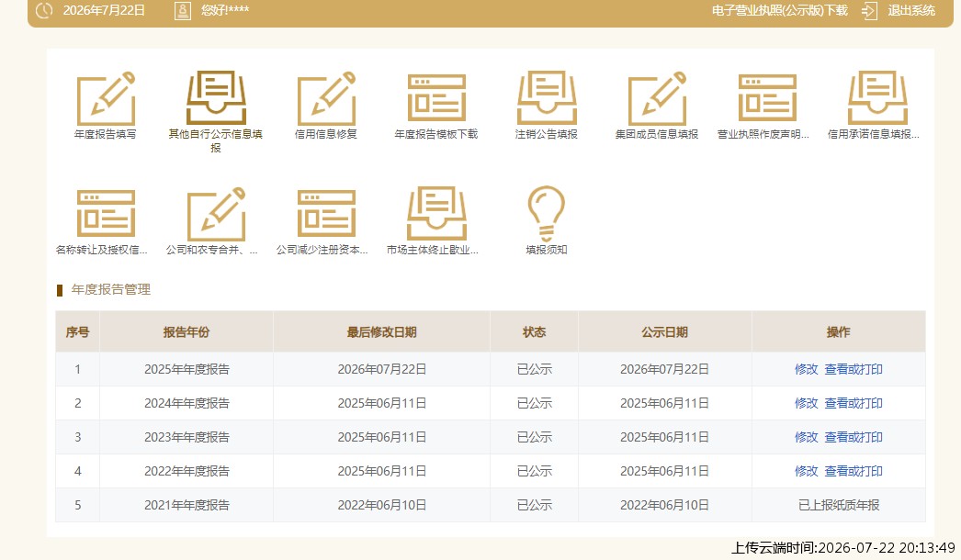The image size is (961, 560).
Task: Select the 年度报告模板下载 icon
Action: [x=436, y=98]
